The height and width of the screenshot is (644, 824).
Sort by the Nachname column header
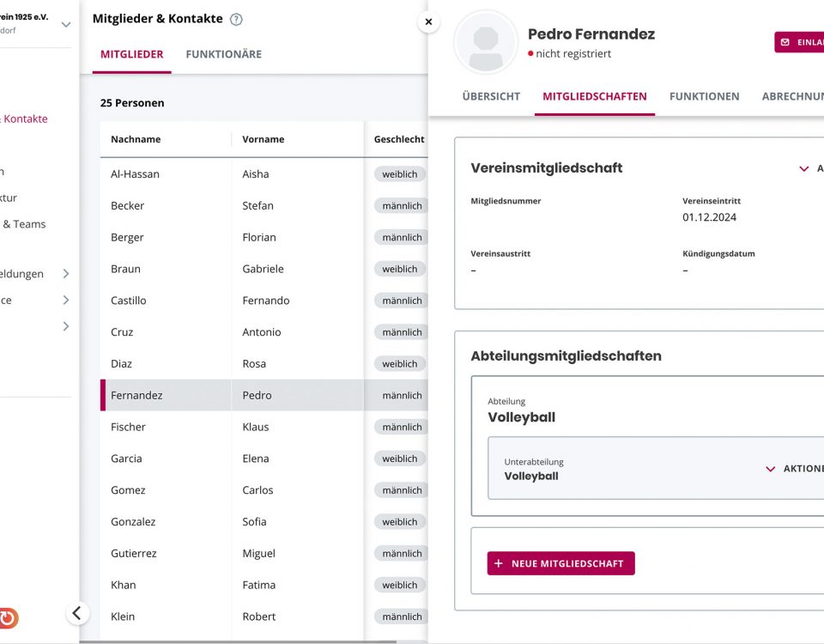pyautogui.click(x=136, y=139)
